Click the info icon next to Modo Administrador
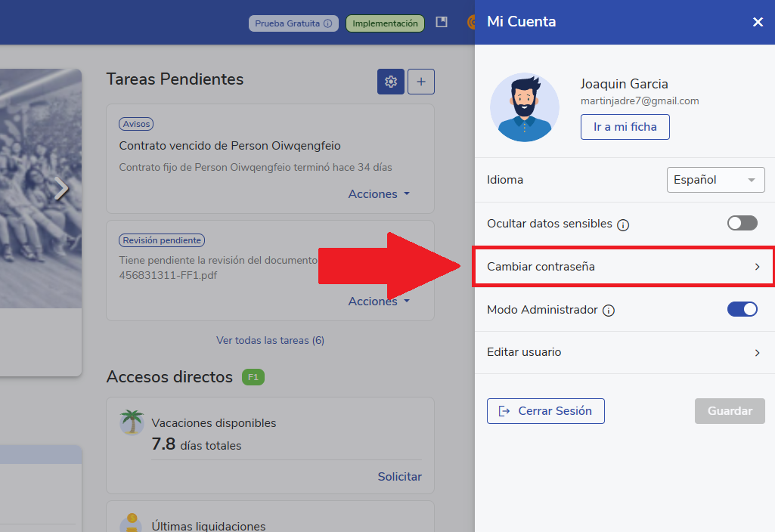775x532 pixels. [x=609, y=311]
